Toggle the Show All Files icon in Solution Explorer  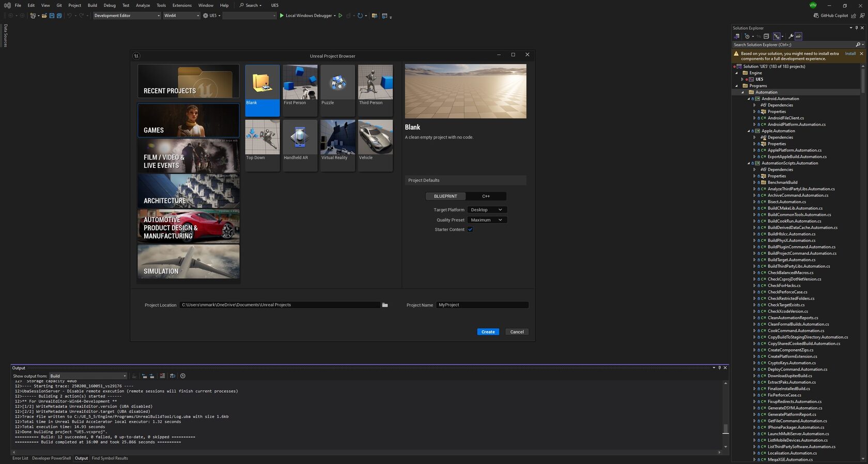point(777,36)
